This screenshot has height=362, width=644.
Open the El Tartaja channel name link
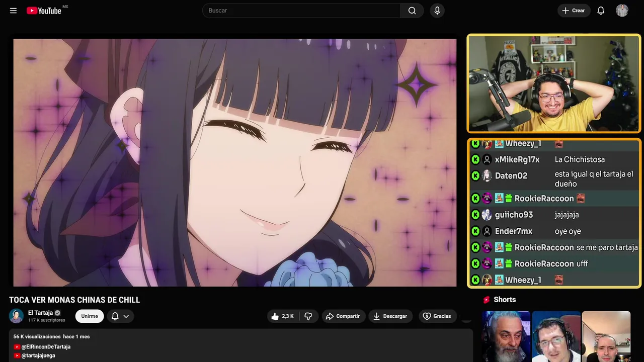pyautogui.click(x=40, y=313)
